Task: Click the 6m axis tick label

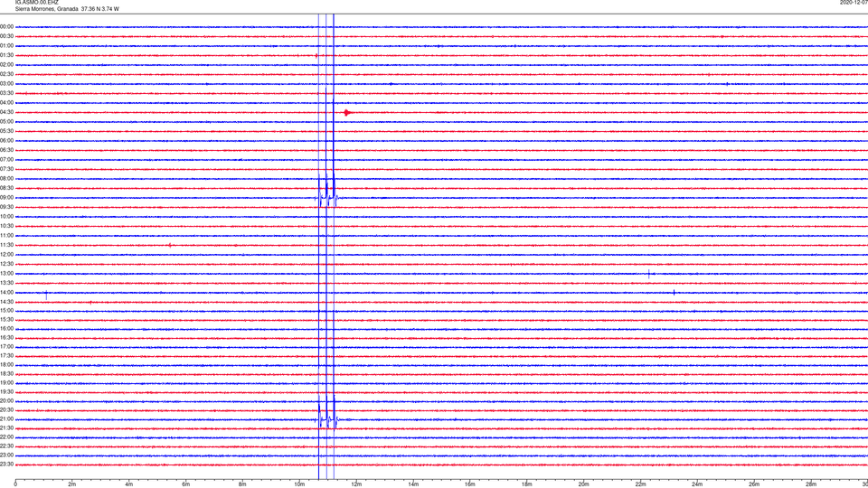Action: pos(186,484)
